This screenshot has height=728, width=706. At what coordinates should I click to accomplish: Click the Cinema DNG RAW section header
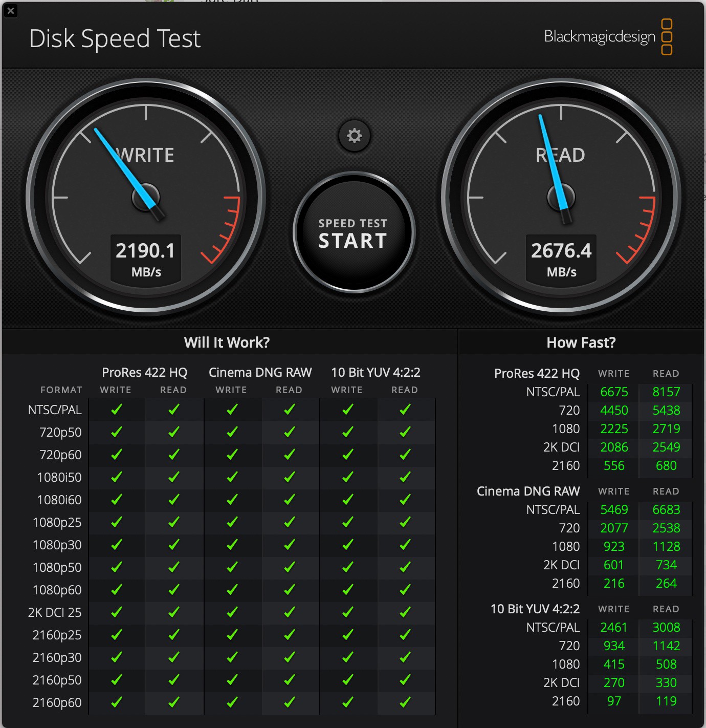tap(528, 491)
